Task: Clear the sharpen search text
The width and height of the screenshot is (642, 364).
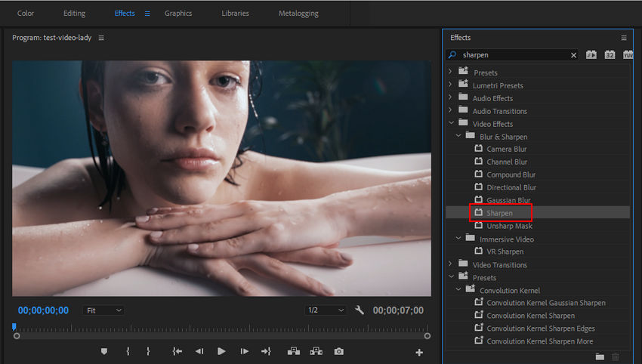Action: (573, 55)
